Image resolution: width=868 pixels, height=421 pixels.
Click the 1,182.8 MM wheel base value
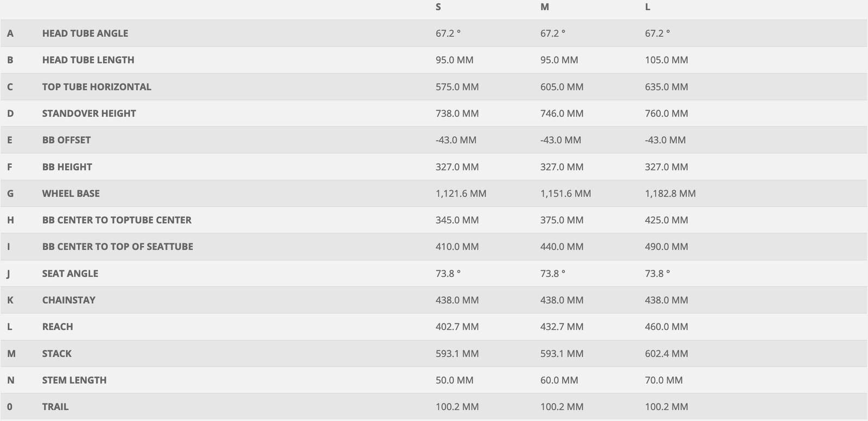tap(670, 193)
